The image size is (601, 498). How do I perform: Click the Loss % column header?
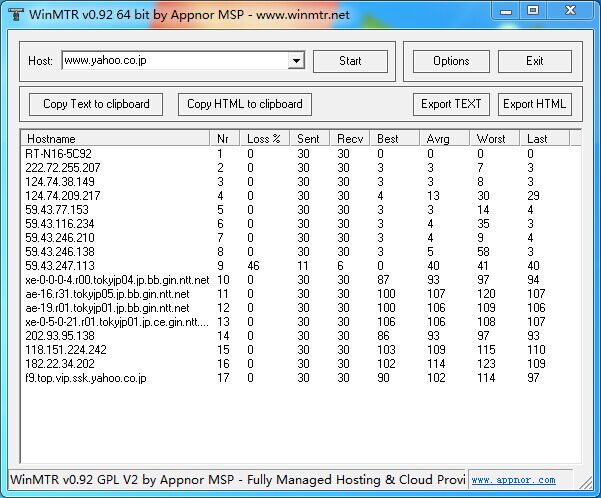click(x=265, y=138)
